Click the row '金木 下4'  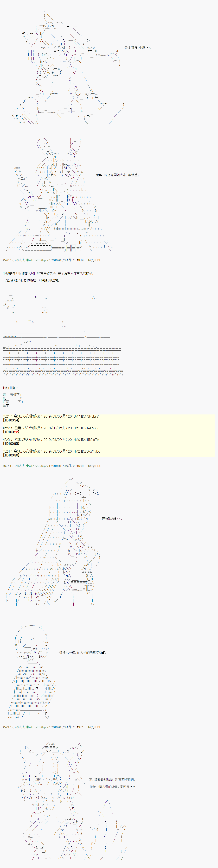pos(13,406)
